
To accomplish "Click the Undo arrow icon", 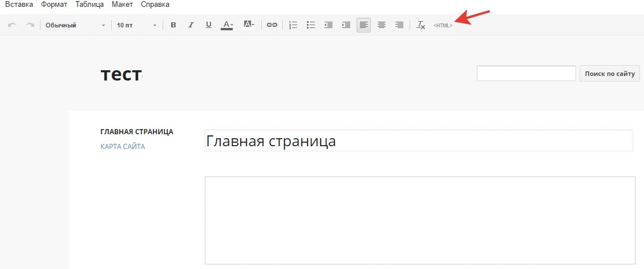I will [x=12, y=25].
